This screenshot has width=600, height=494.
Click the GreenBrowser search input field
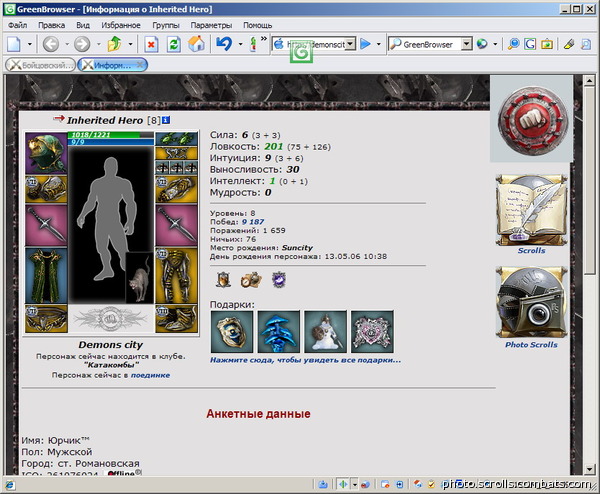[425, 44]
